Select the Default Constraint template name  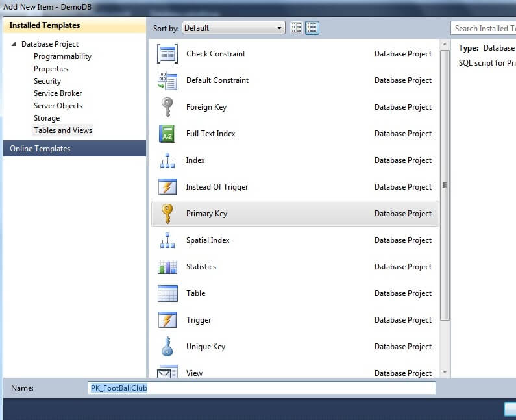click(x=217, y=80)
